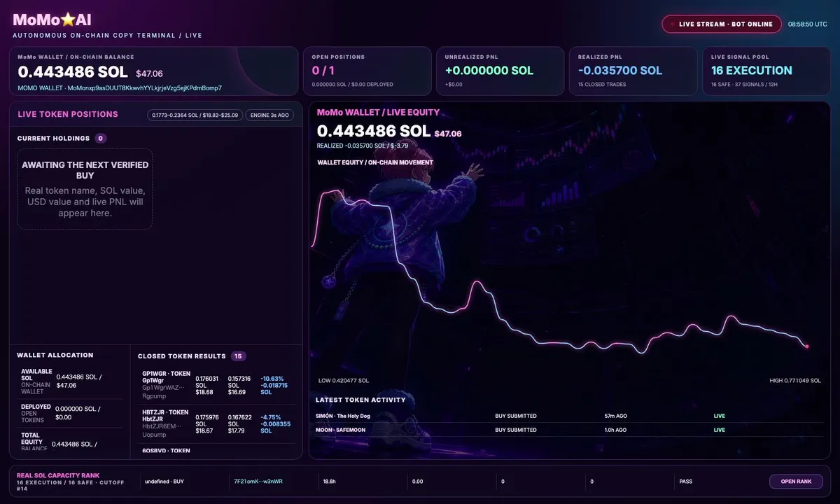Click the 0.443486 SOL on-chain balance value
Image resolution: width=840 pixels, height=504 pixels.
(73, 72)
